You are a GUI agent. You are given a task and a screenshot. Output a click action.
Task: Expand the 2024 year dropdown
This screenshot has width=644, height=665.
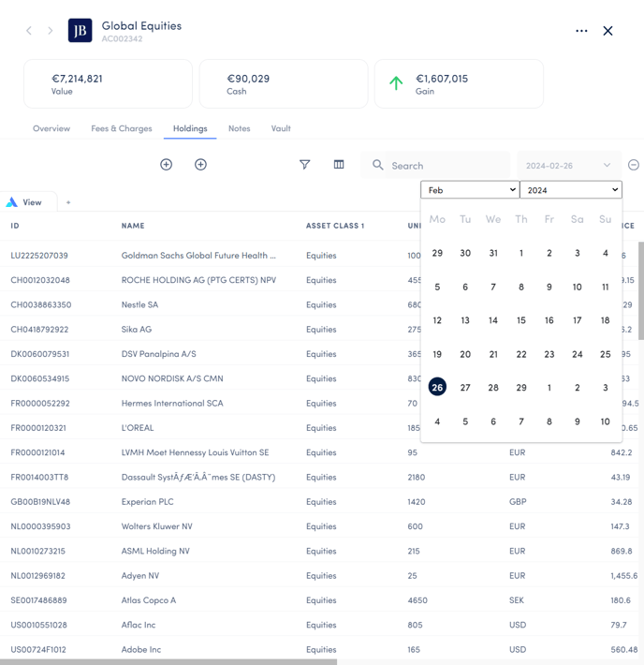click(570, 190)
